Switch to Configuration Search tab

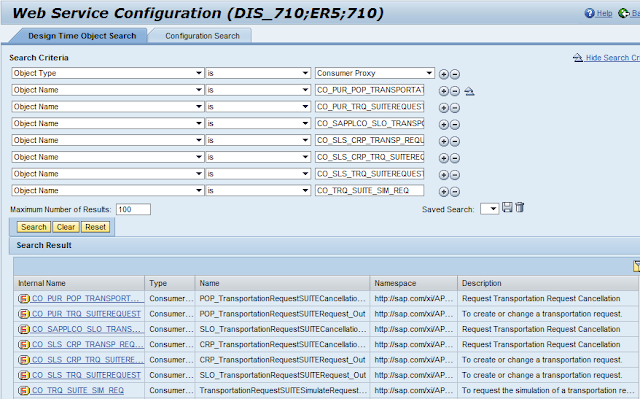[202, 36]
